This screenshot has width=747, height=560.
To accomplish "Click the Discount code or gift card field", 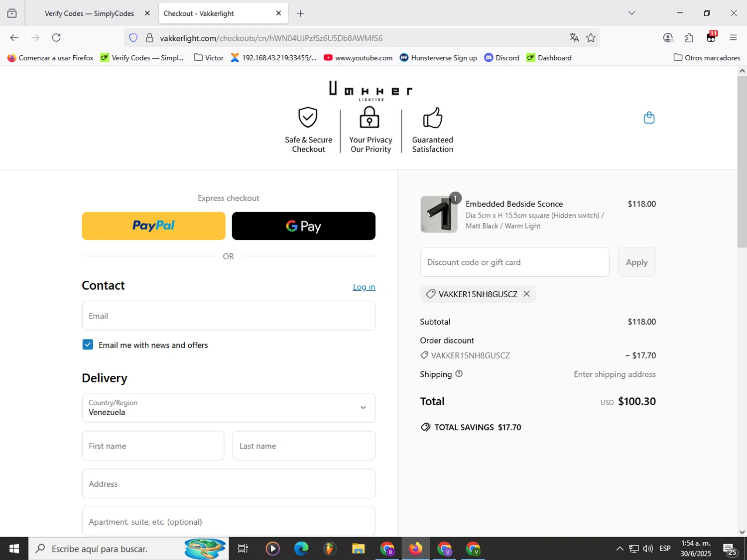I will [x=514, y=262].
